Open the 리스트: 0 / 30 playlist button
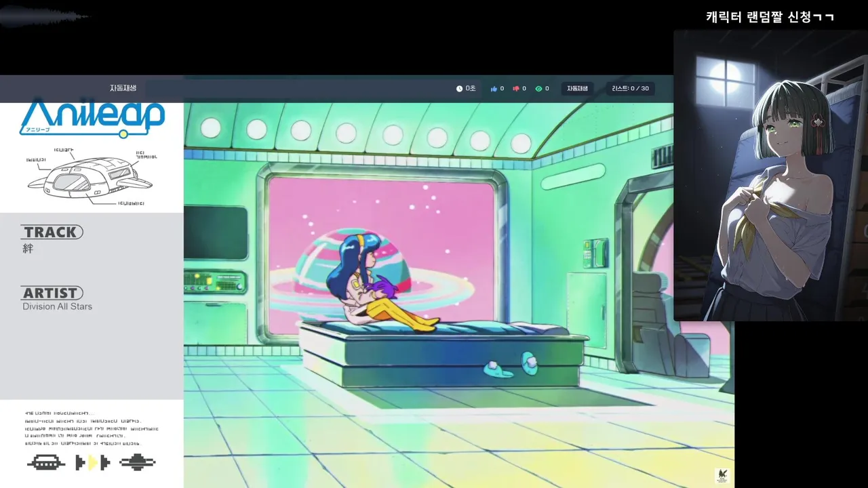This screenshot has height=488, width=868. tap(630, 89)
